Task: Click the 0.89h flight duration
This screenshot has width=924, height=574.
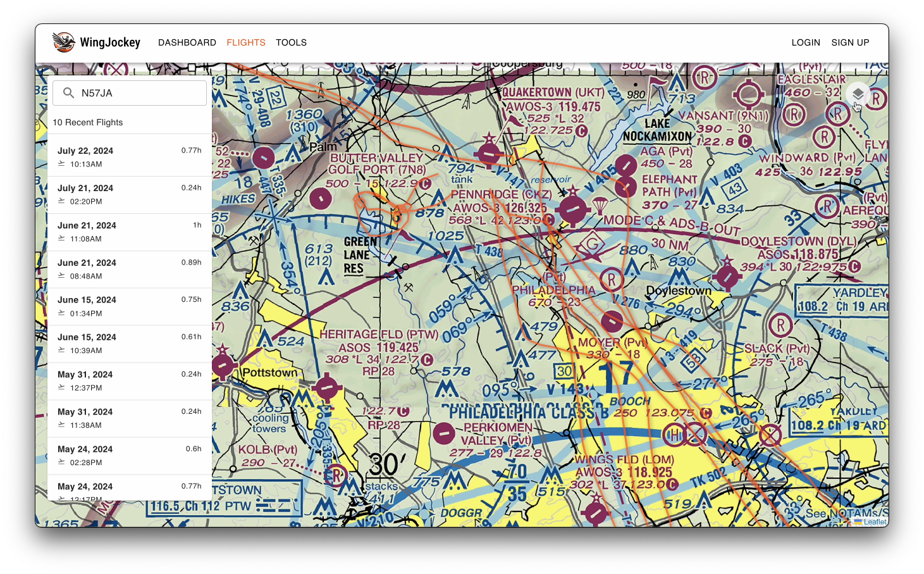Action: pyautogui.click(x=191, y=263)
